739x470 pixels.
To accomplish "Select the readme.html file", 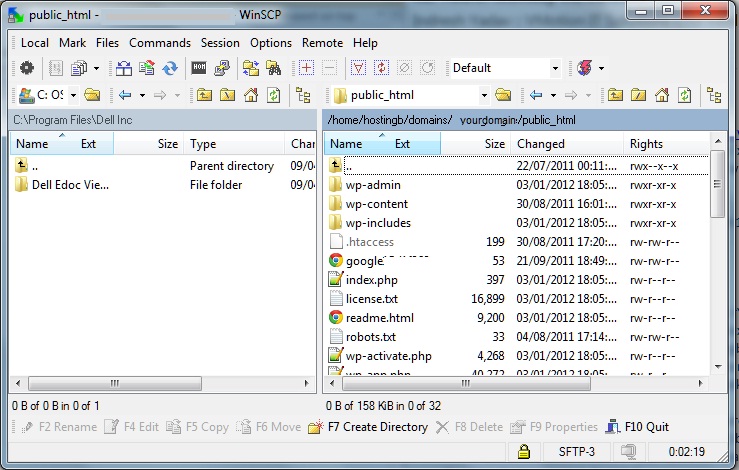I will pyautogui.click(x=379, y=318).
